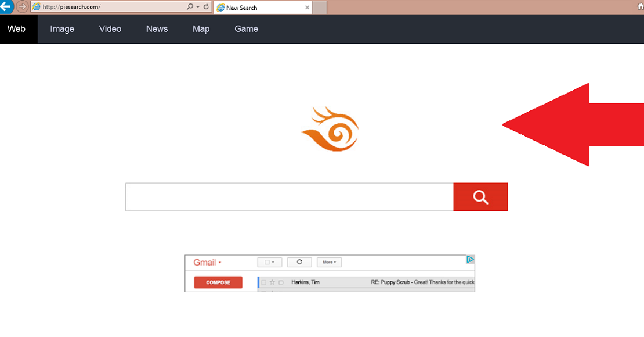
Task: Click the red magnifier search button
Action: click(x=480, y=197)
